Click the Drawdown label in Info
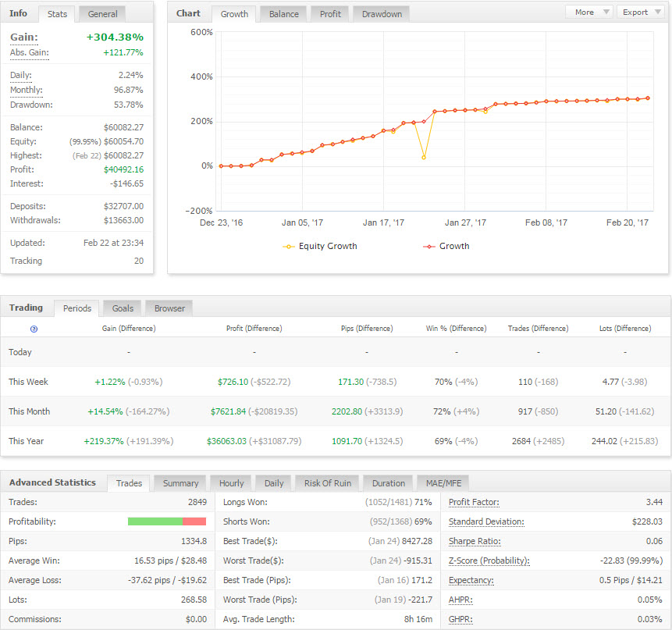The image size is (672, 630). (x=31, y=105)
